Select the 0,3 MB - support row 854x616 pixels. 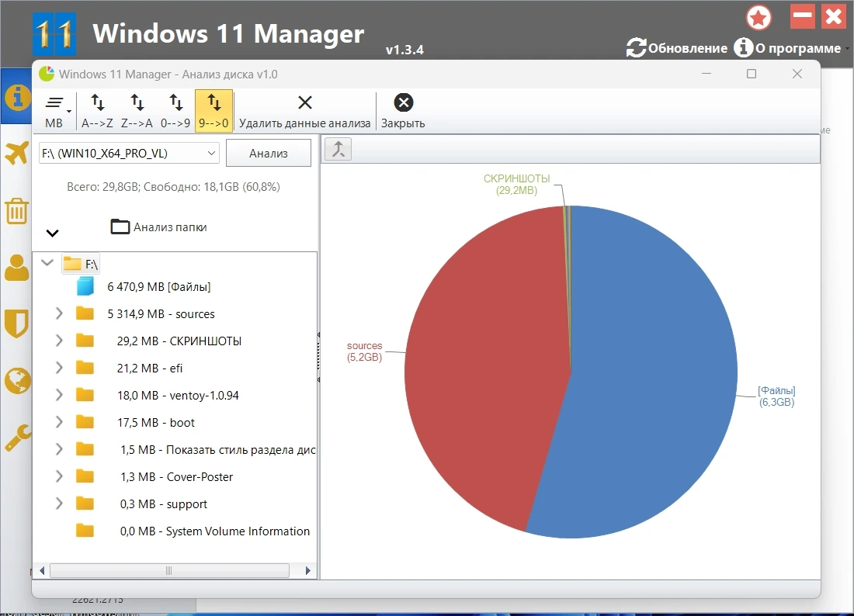point(163,504)
